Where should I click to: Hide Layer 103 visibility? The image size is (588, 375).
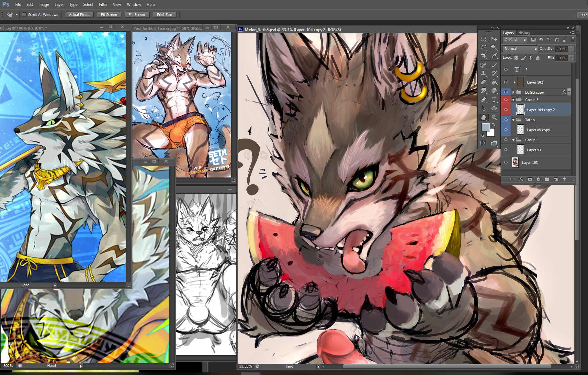pos(506,163)
